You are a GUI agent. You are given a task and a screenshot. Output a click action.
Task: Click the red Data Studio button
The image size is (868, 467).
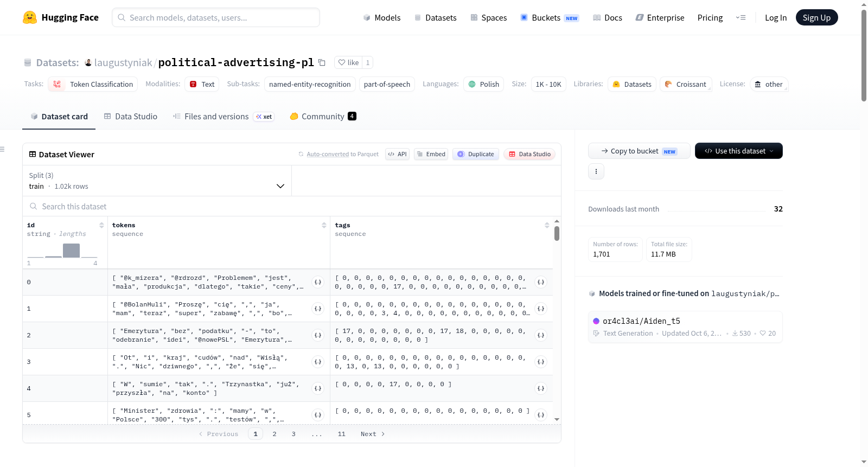[x=529, y=154]
